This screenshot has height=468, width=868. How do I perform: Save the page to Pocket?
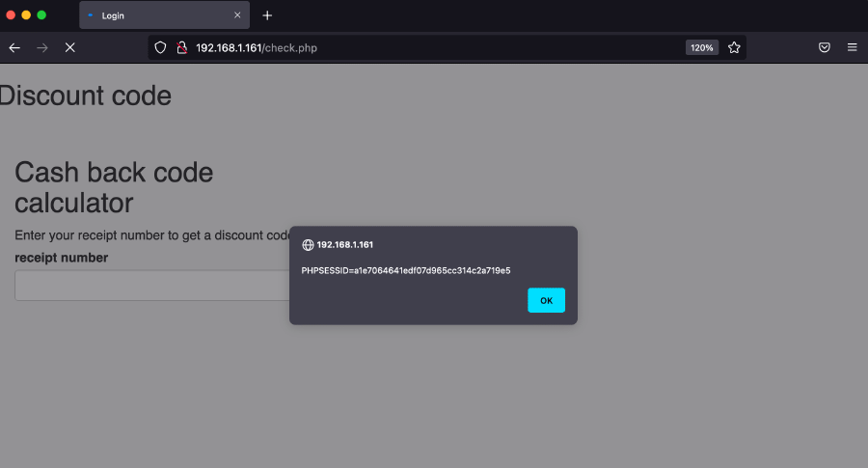pos(825,47)
